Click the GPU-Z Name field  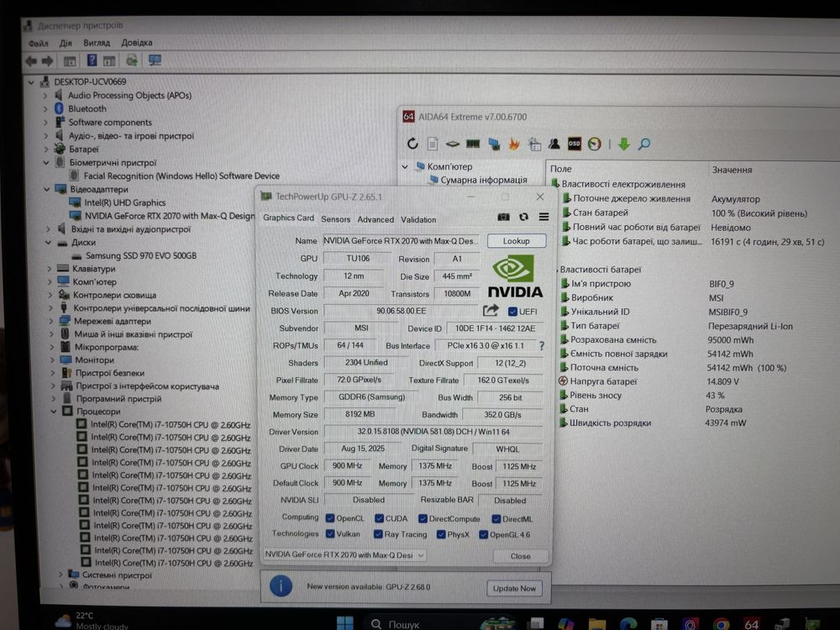click(x=400, y=241)
